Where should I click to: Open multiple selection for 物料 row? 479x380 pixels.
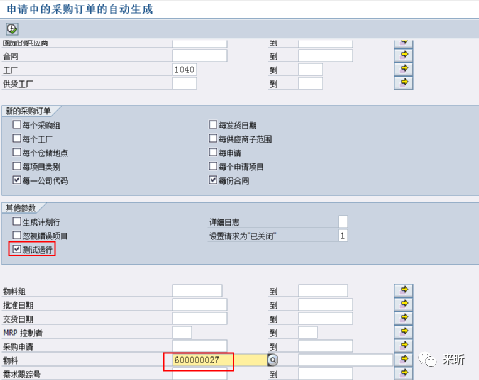tap(404, 359)
